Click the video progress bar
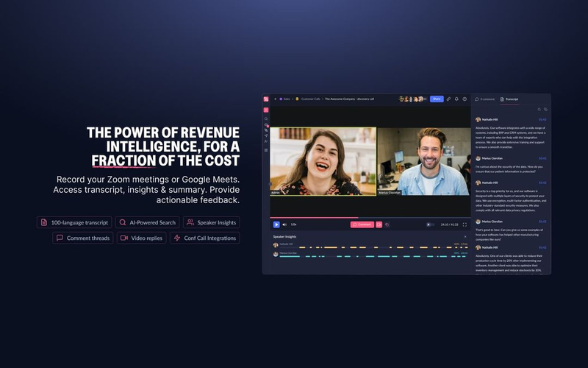 pyautogui.click(x=370, y=217)
